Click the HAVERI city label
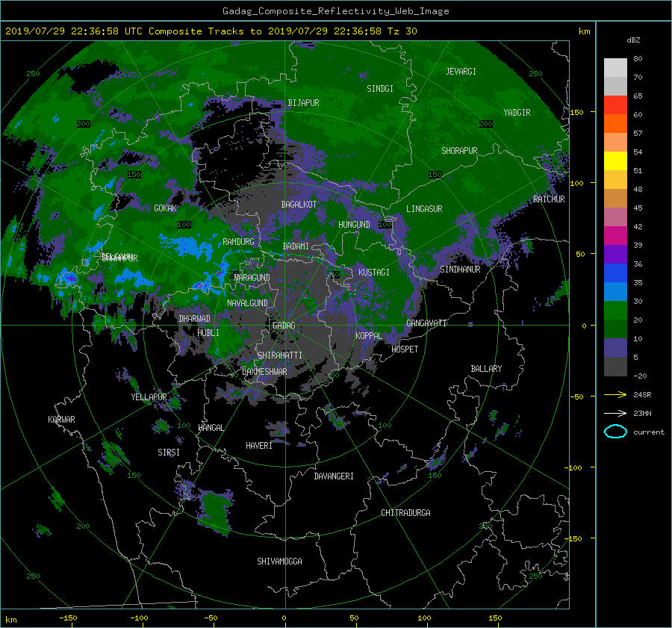 [259, 446]
